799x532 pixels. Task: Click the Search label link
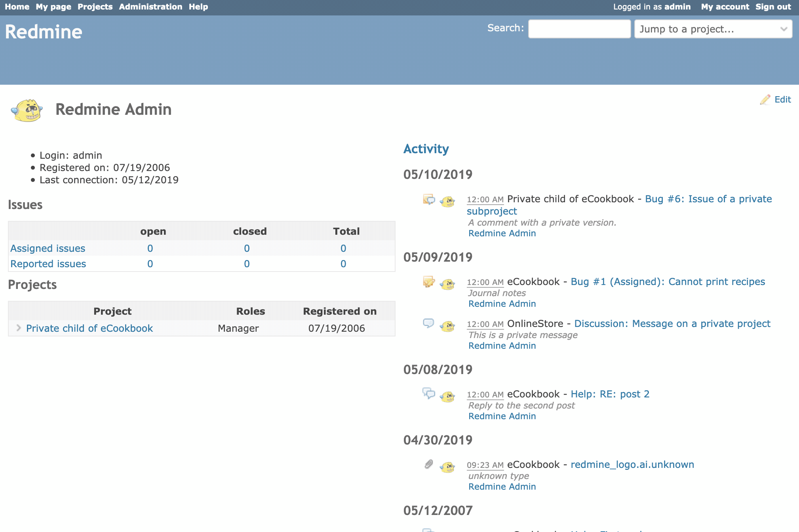click(505, 28)
